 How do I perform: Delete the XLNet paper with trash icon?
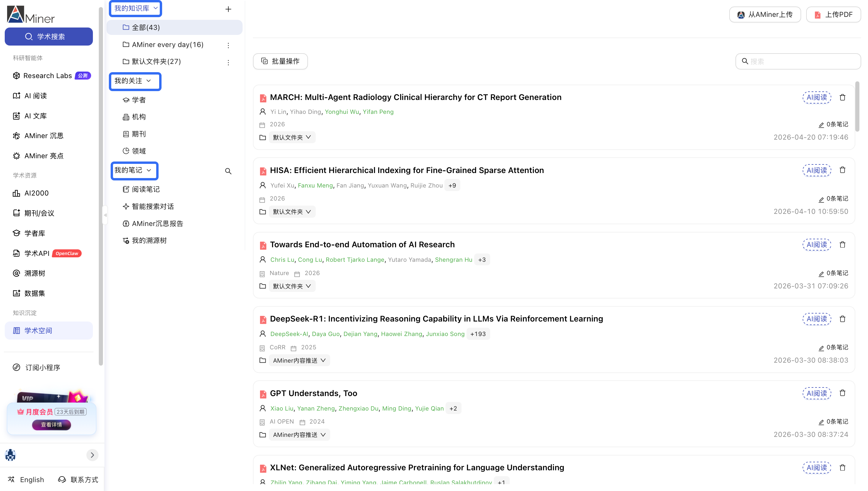point(842,467)
